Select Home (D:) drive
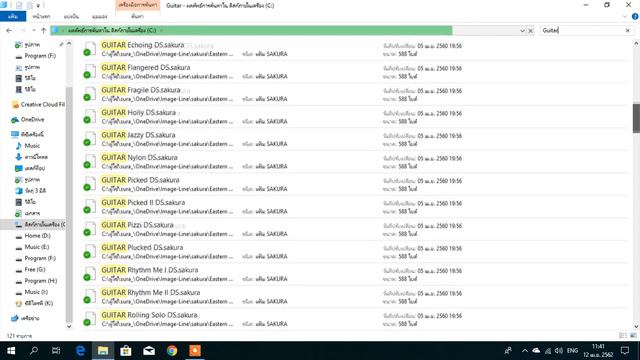640x360 pixels. point(33,236)
